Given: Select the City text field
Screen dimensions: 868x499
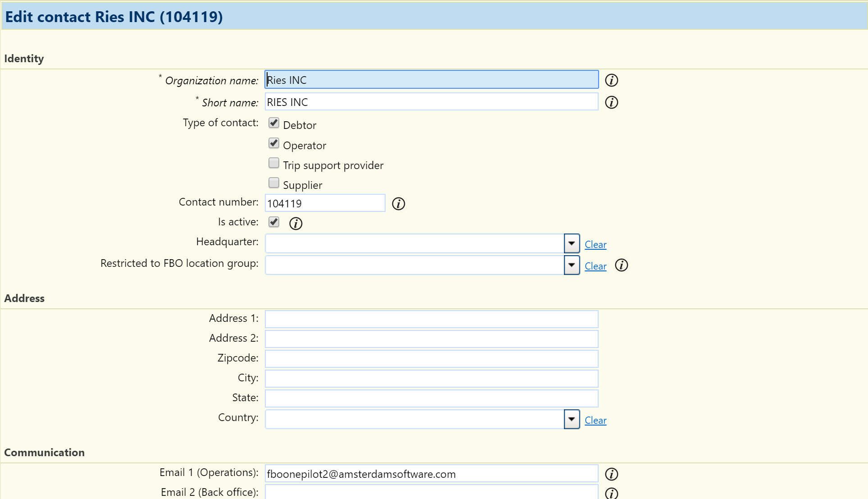Looking at the screenshot, I should [431, 379].
